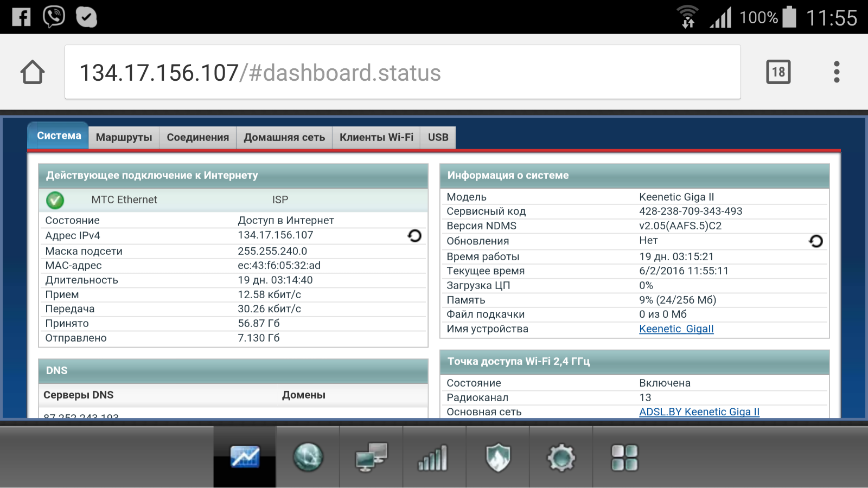Image resolution: width=868 pixels, height=488 pixels.
Task: Switch to the Домашняя сеть tab
Action: pyautogui.click(x=284, y=137)
